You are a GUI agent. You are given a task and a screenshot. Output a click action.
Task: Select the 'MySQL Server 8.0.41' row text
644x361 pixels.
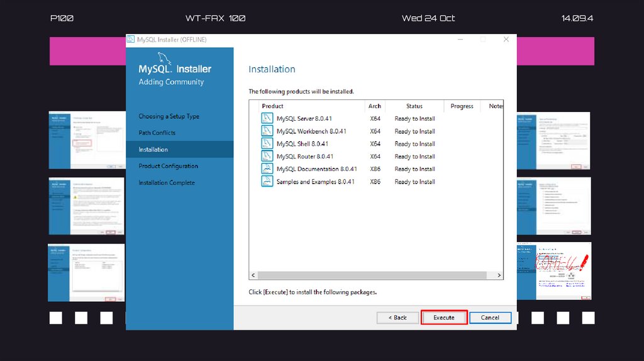304,118
